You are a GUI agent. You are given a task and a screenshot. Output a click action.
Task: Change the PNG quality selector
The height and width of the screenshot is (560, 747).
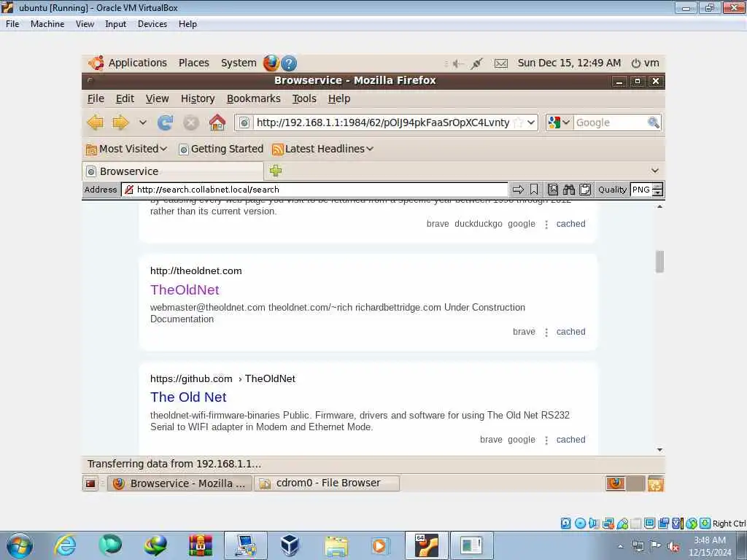coord(646,190)
